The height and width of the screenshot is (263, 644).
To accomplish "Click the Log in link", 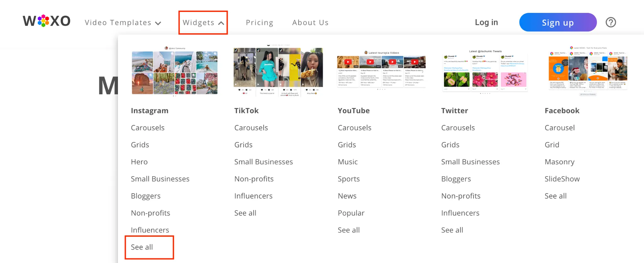I will tap(486, 22).
